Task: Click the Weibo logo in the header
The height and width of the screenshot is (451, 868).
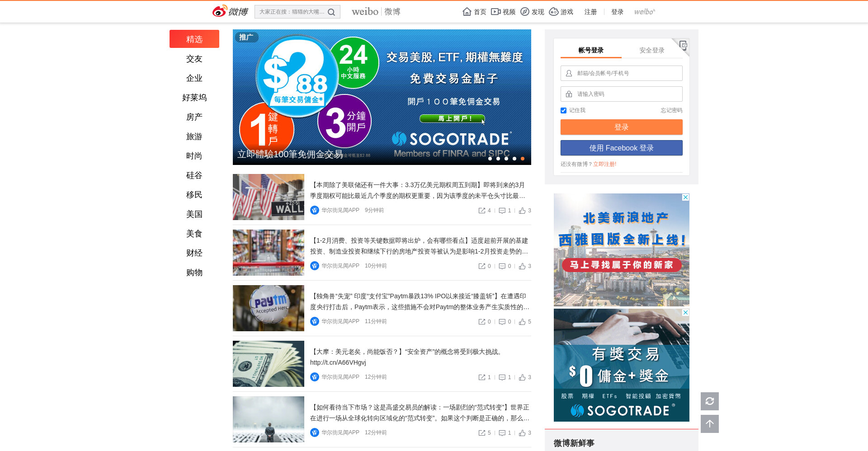Action: [x=230, y=11]
